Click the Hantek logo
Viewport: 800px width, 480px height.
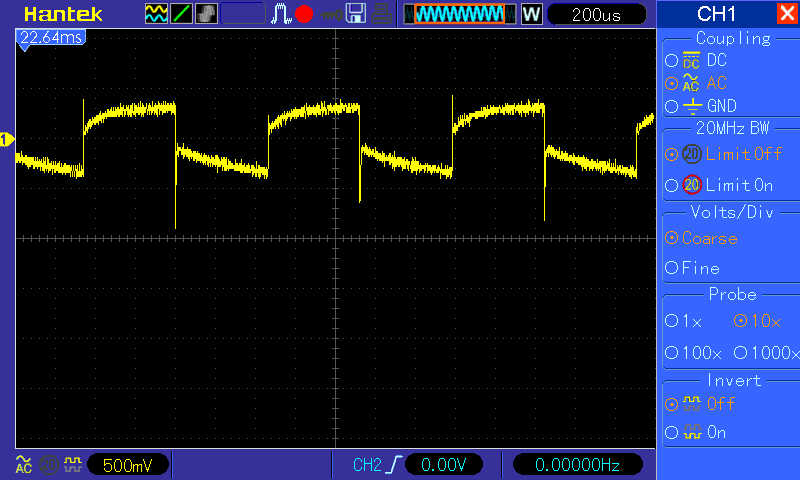pos(63,14)
